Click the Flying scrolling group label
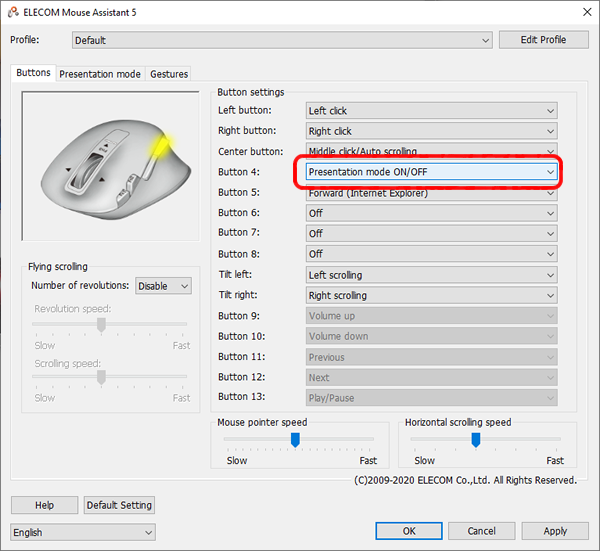Image resolution: width=600 pixels, height=551 pixels. [x=58, y=267]
